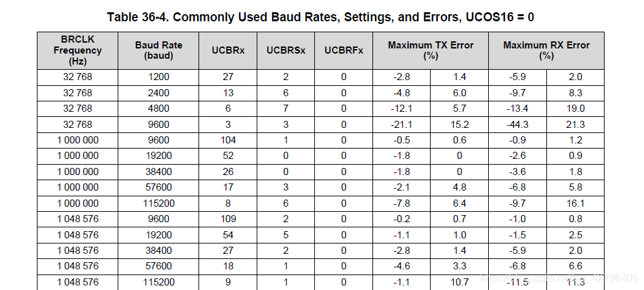Select the BRCLK Frequency column header
The height and width of the screenshot is (290, 644).
pos(78,50)
